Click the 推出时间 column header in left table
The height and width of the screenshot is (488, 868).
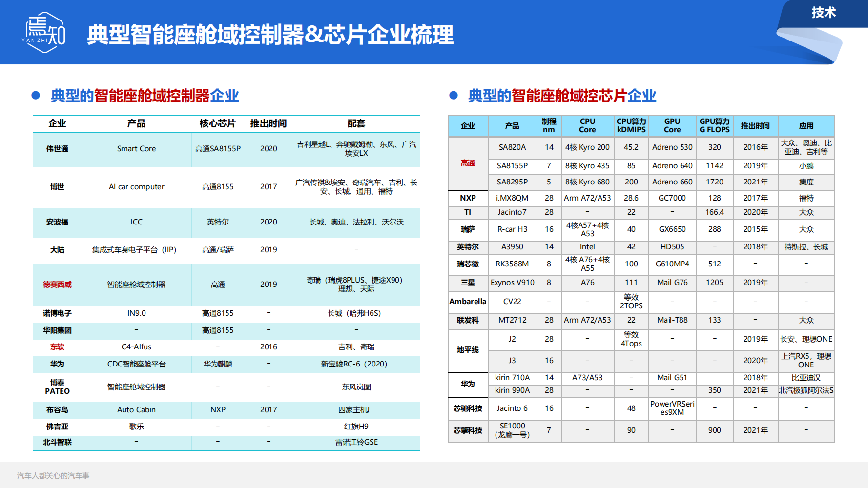269,123
